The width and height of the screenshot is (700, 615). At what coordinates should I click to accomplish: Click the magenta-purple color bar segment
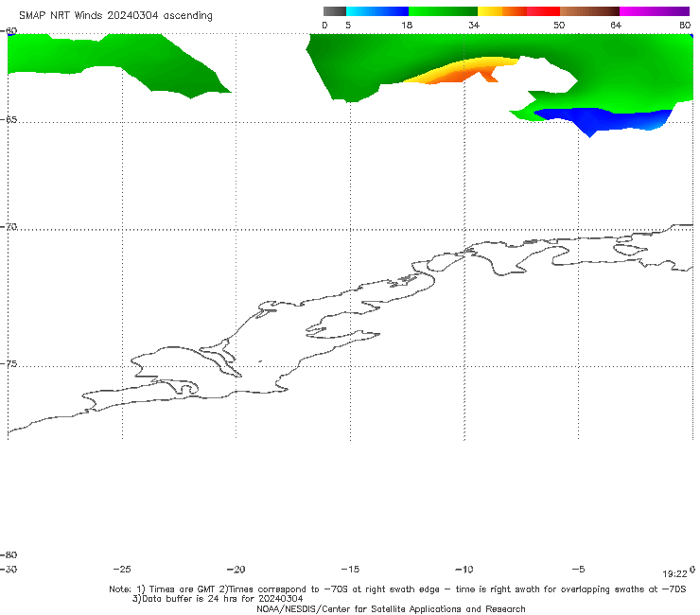pyautogui.click(x=655, y=11)
